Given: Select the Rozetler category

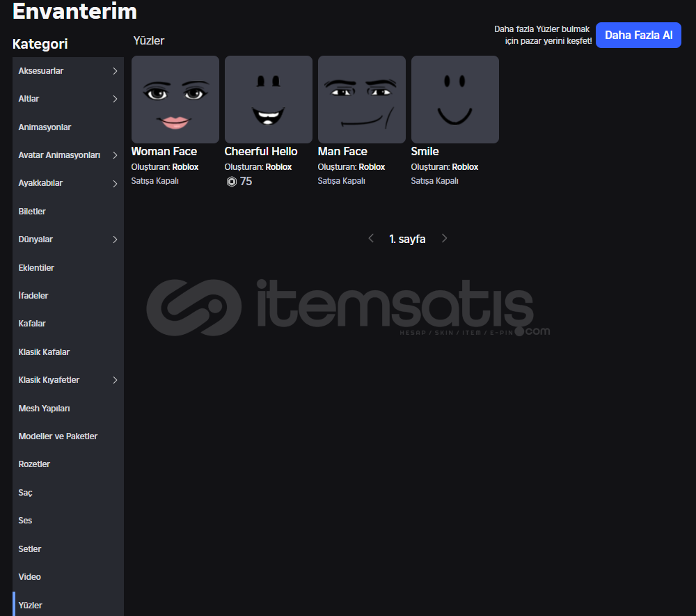Looking at the screenshot, I should click(68, 464).
